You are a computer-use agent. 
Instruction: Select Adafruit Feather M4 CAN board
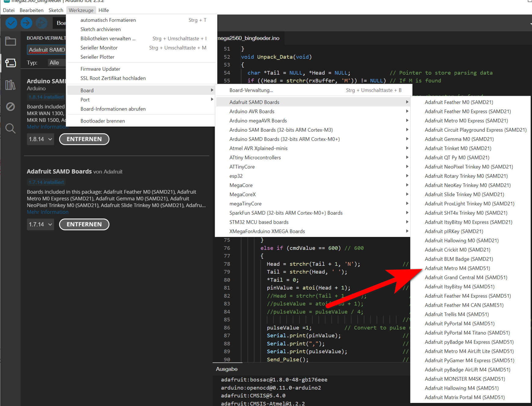coord(471,305)
